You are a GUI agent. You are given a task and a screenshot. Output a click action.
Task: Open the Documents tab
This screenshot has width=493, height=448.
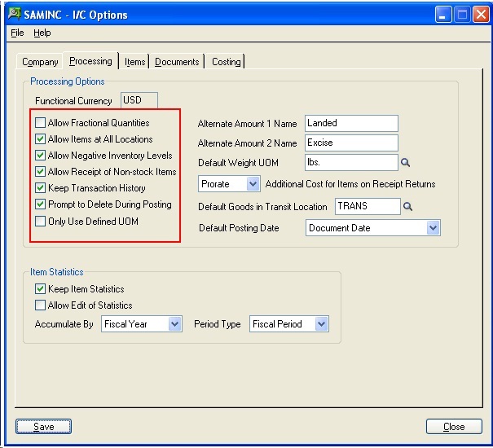coord(177,62)
